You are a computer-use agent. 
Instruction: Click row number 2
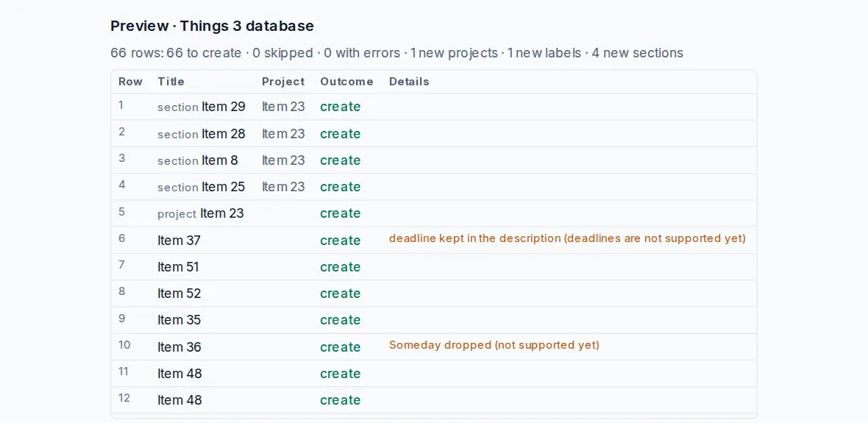coord(122,132)
